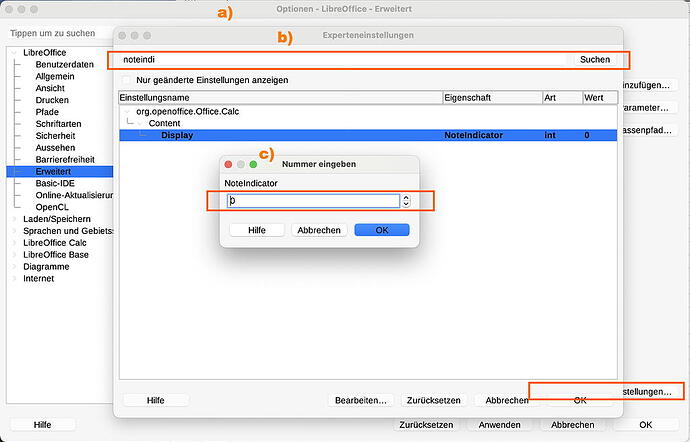Click Anwenden in the Optionen window
The image size is (690, 442).
[x=499, y=425]
